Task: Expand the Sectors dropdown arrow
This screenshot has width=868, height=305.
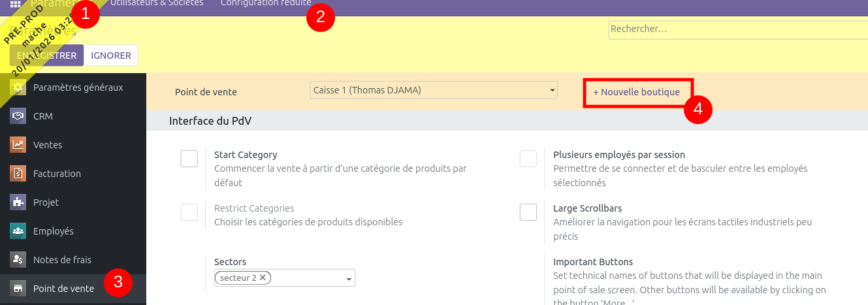Action: [x=349, y=279]
